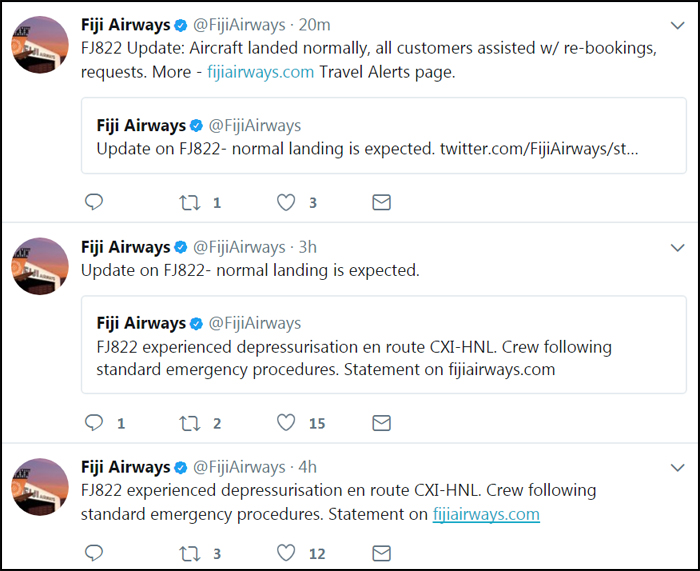The image size is (700, 571).
Task: Expand the 3h tweet options chevron
Action: (677, 247)
